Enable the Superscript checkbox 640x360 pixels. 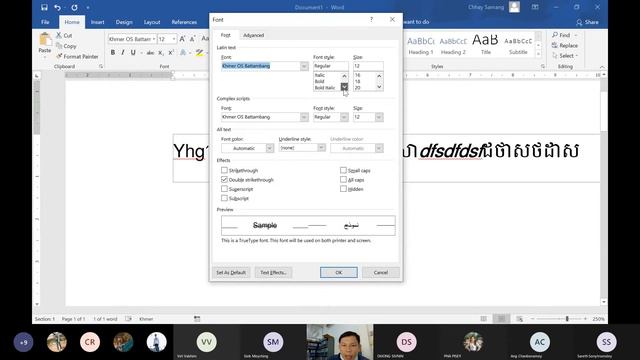coord(224,189)
